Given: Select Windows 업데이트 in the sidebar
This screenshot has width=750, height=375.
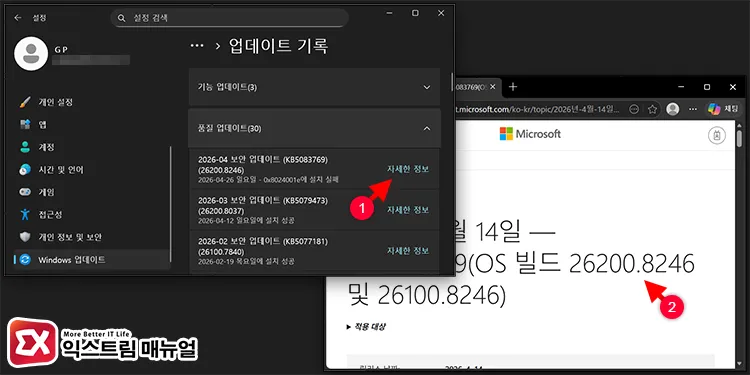Looking at the screenshot, I should click(x=91, y=260).
